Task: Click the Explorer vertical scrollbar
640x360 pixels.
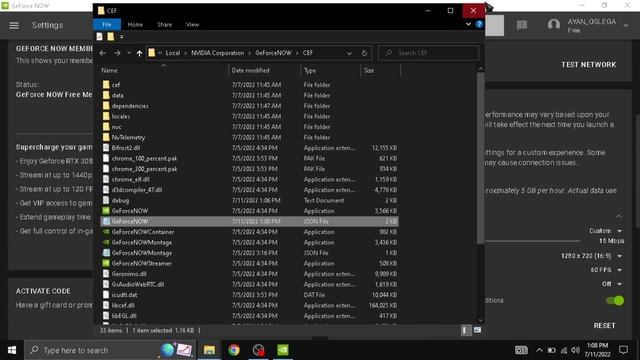Action: (x=480, y=159)
